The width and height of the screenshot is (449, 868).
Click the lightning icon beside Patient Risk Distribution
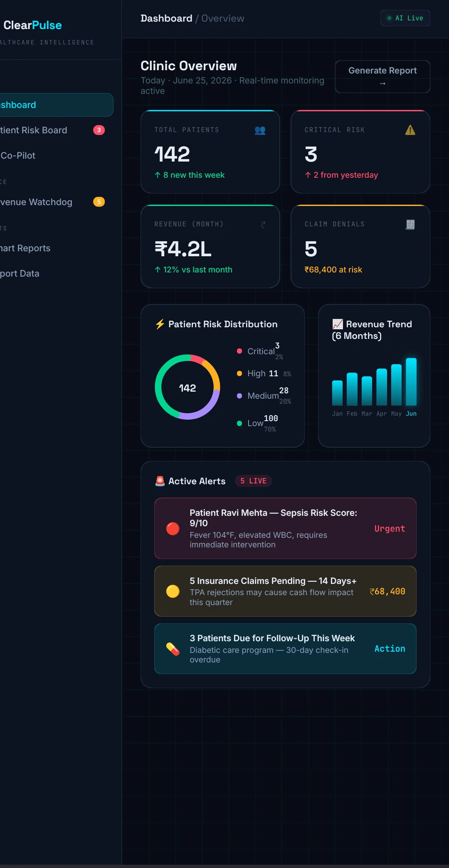[160, 324]
